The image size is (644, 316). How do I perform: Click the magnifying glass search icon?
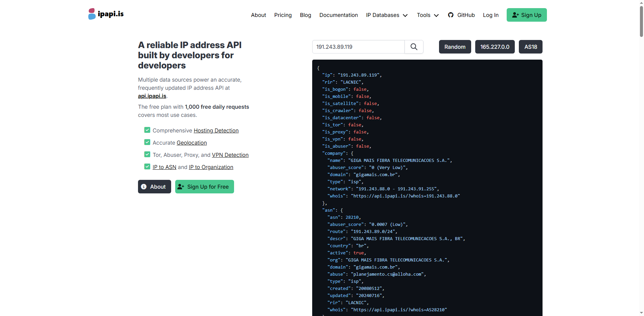coord(414,47)
